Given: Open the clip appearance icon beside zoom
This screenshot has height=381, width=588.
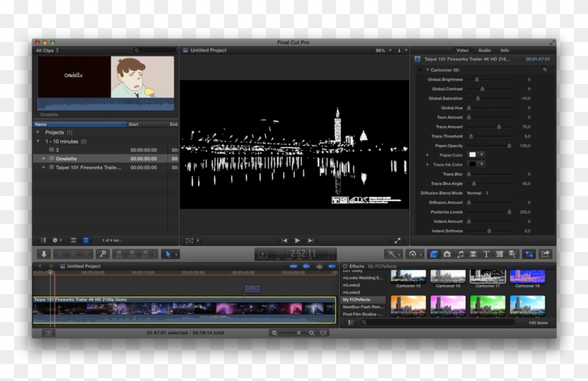Looking at the screenshot, I should click(323, 333).
